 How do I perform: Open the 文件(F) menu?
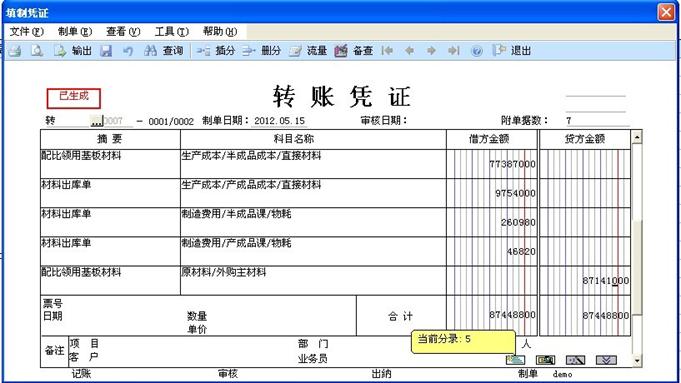[x=26, y=31]
